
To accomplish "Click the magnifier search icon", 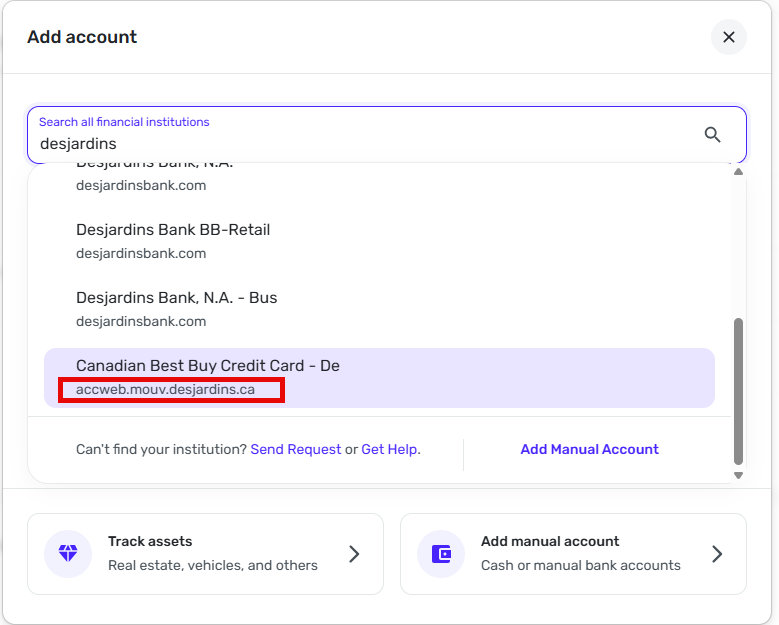I will pos(712,135).
